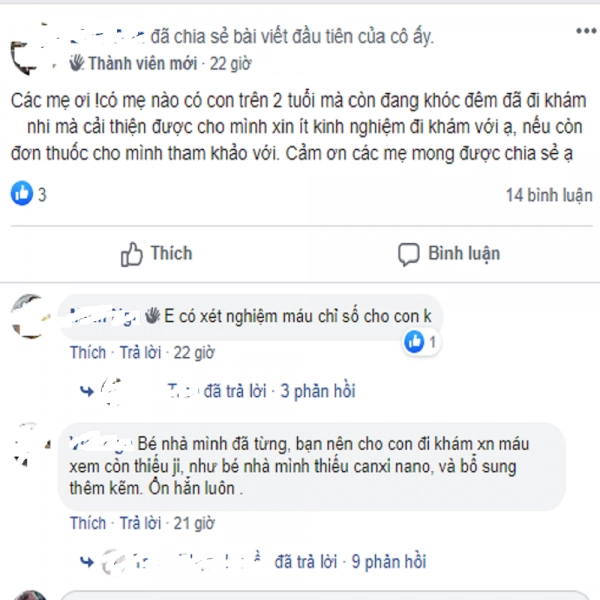Click the first commenter's avatar
600x600 pixels.
coord(29,316)
